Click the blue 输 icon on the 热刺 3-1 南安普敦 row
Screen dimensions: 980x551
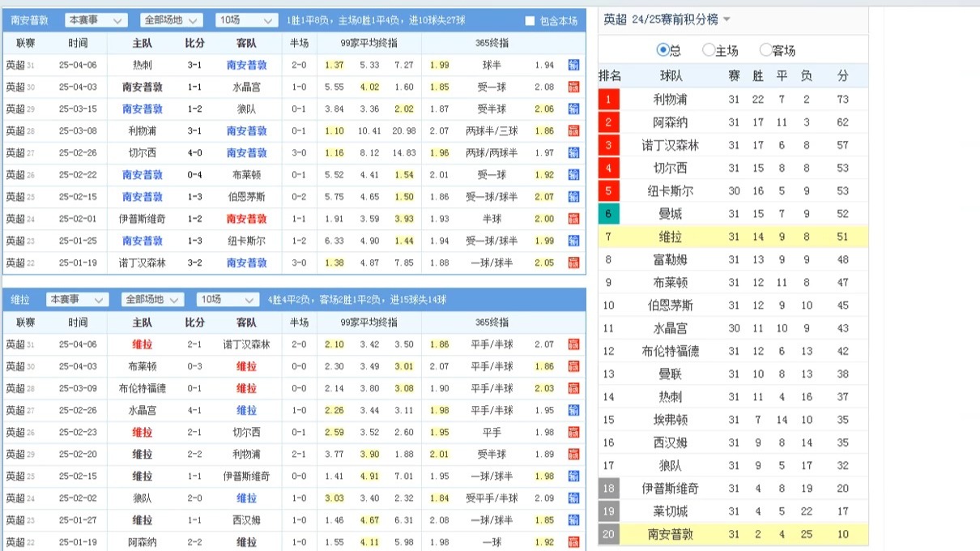573,63
